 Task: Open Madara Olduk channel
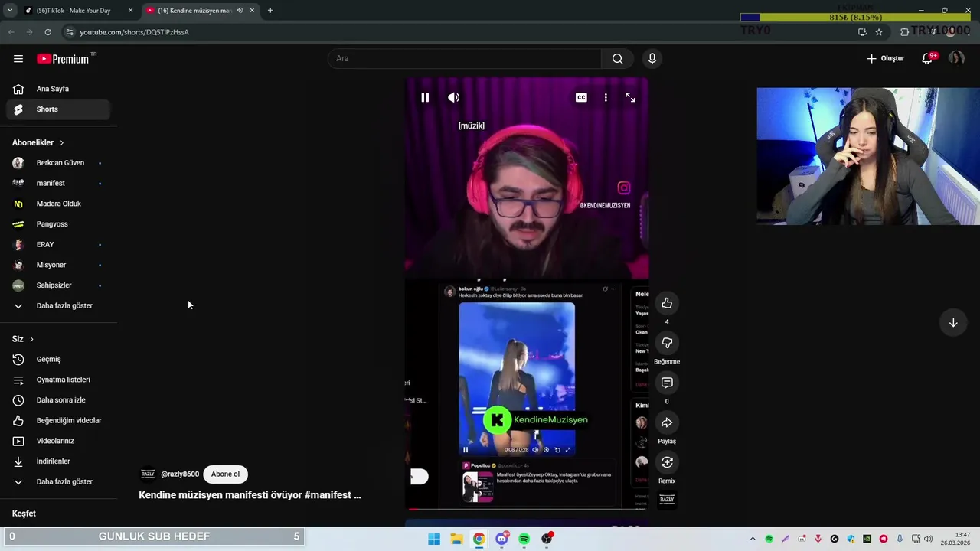point(58,204)
